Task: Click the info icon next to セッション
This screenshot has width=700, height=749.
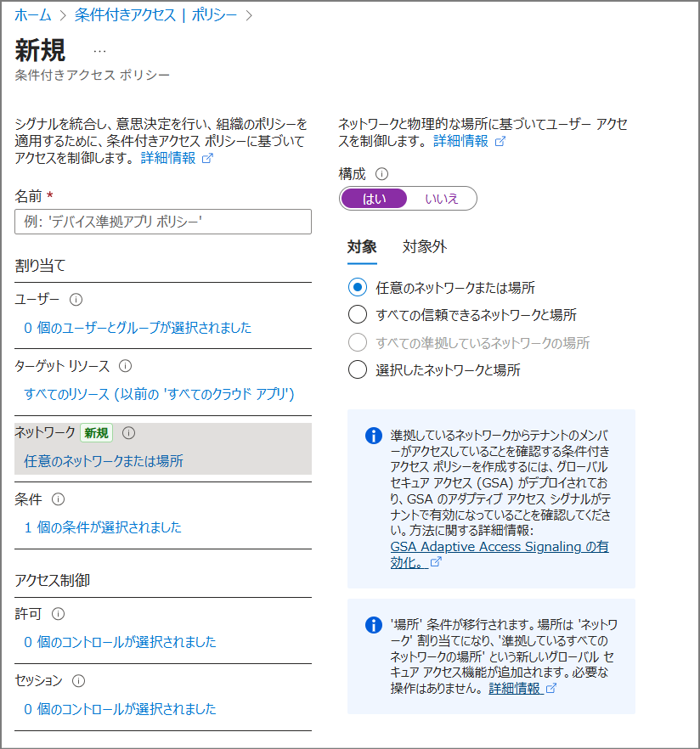Action: click(78, 681)
